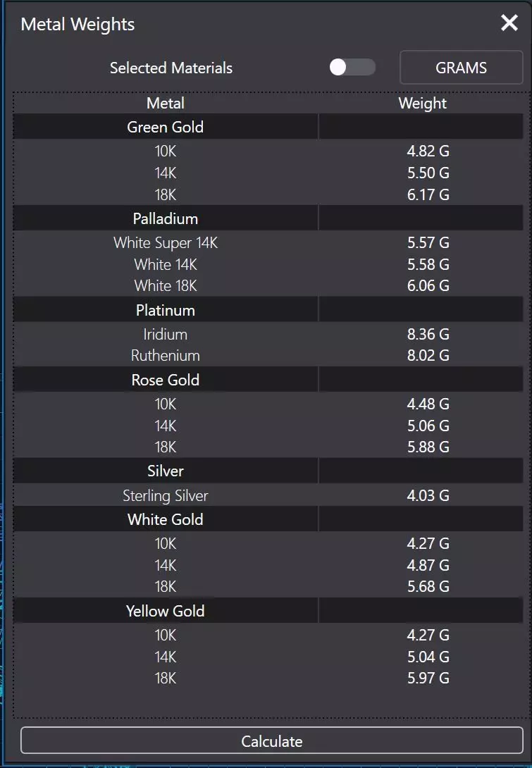This screenshot has height=768, width=532.
Task: Click the 4.03 G weight value
Action: pyautogui.click(x=428, y=495)
